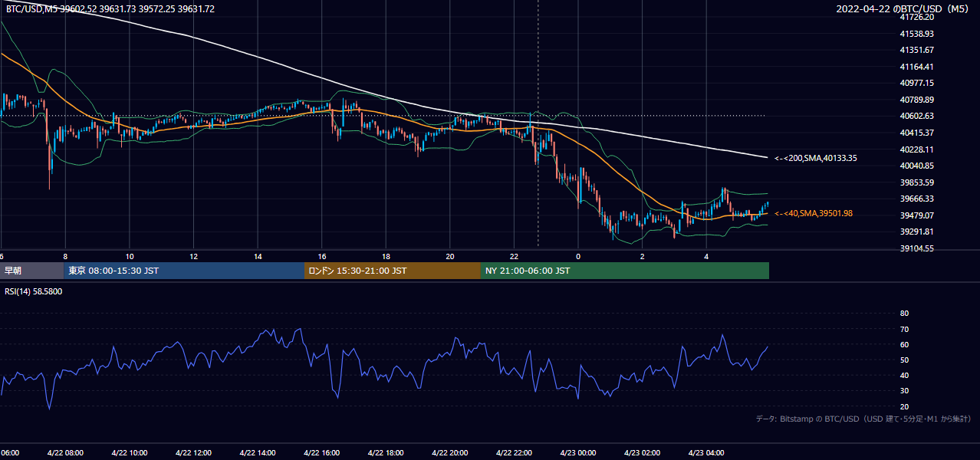Pick hour label 18 under the price chart
980x460 pixels.
pyautogui.click(x=386, y=256)
